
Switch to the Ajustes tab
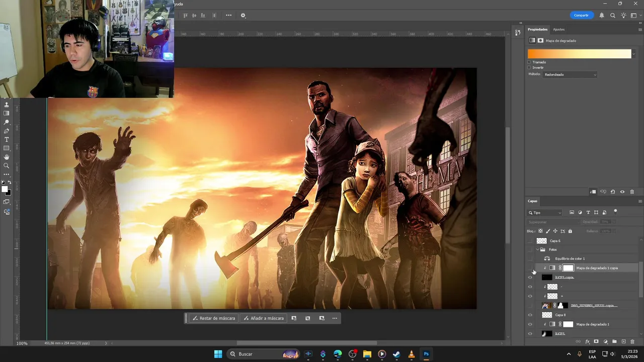tap(558, 29)
